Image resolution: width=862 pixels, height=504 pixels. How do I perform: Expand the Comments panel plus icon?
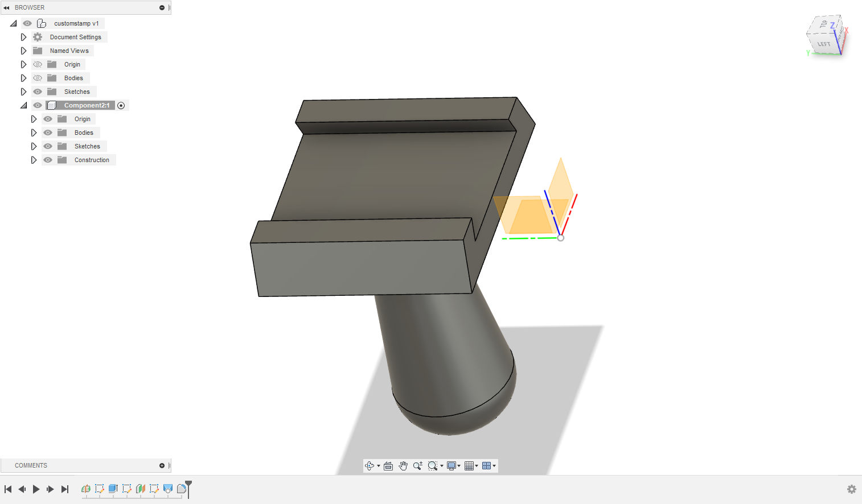coord(162,465)
